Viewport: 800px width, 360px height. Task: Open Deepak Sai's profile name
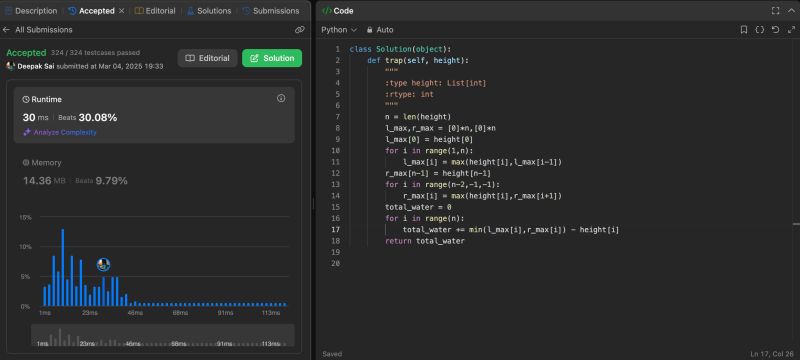point(36,66)
